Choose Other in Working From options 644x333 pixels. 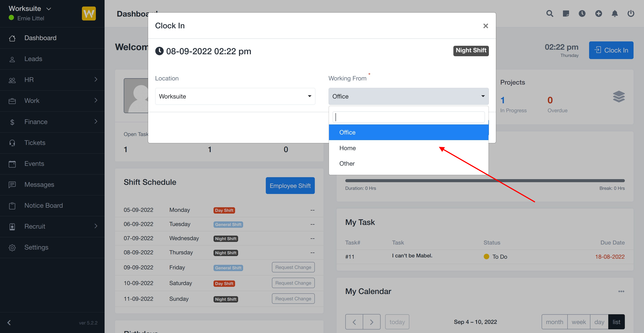coord(347,163)
